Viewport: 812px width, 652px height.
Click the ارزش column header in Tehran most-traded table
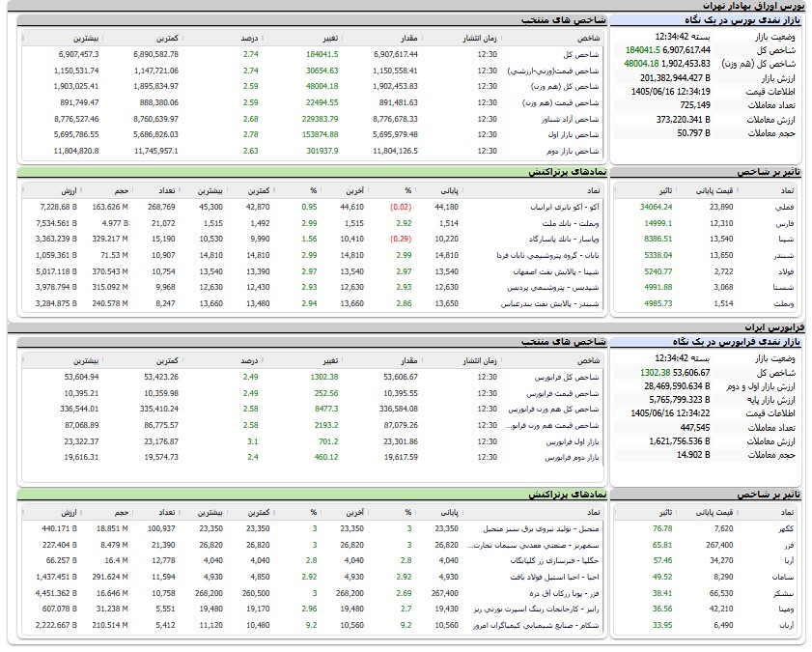69,190
